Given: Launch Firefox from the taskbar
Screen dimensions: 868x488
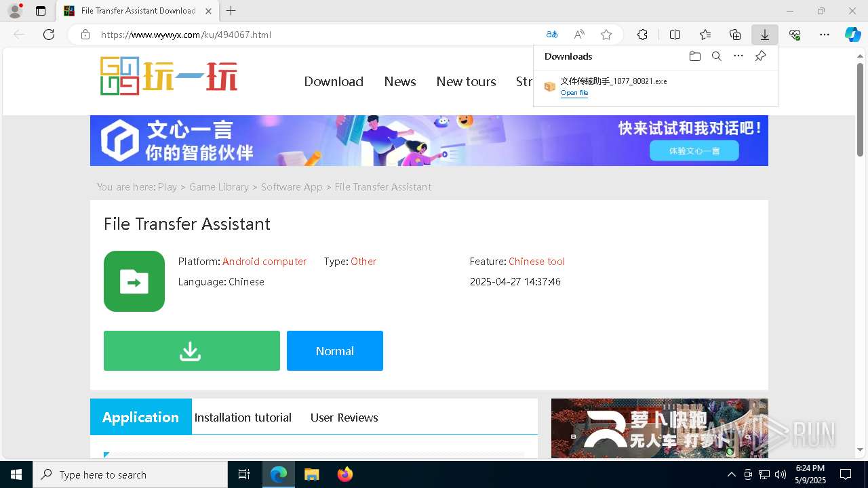Looking at the screenshot, I should 345,474.
